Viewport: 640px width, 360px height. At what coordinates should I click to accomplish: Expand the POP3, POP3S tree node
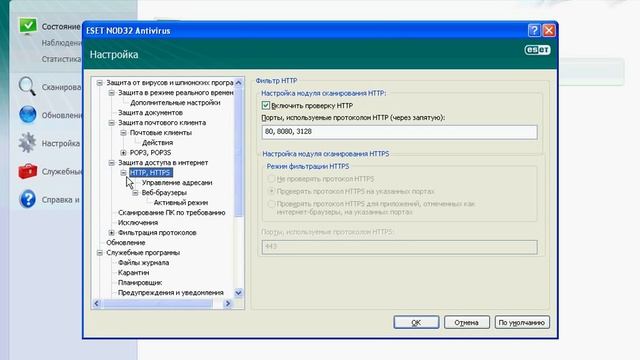tap(123, 153)
